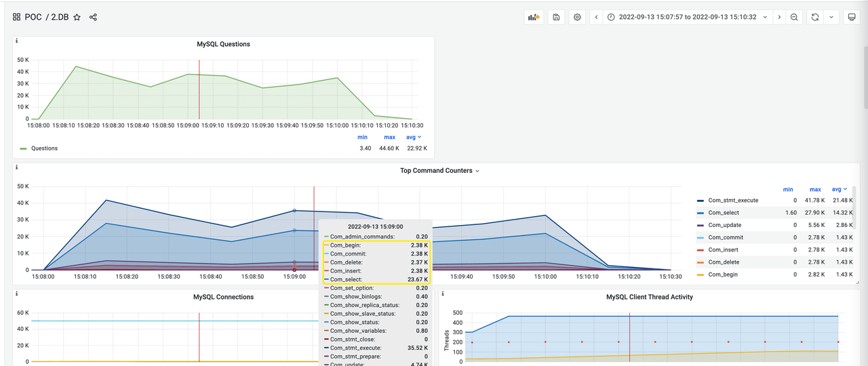Refresh the dashboard with the refresh icon
The height and width of the screenshot is (366, 868).
pos(815,17)
